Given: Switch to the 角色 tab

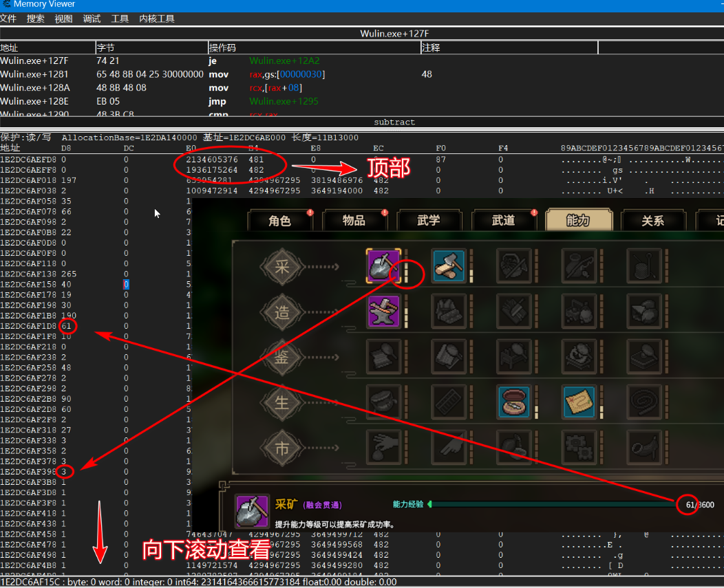Looking at the screenshot, I should [x=279, y=221].
